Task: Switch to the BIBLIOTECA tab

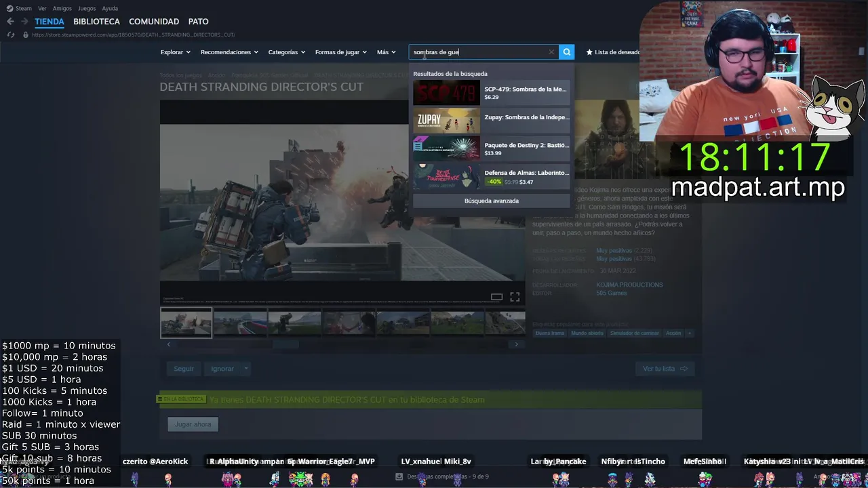Action: click(x=96, y=22)
